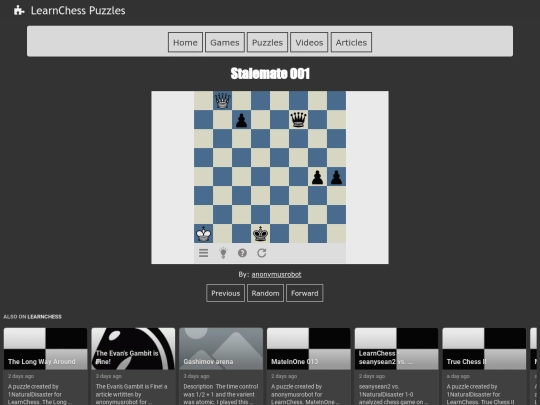
Task: Go Forward to next puzzle
Action: coord(304,293)
